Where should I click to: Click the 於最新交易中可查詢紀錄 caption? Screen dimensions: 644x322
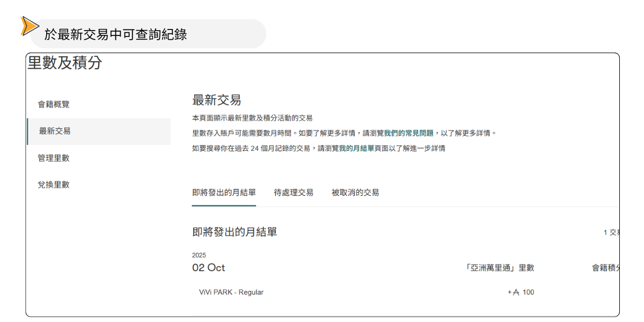[115, 35]
